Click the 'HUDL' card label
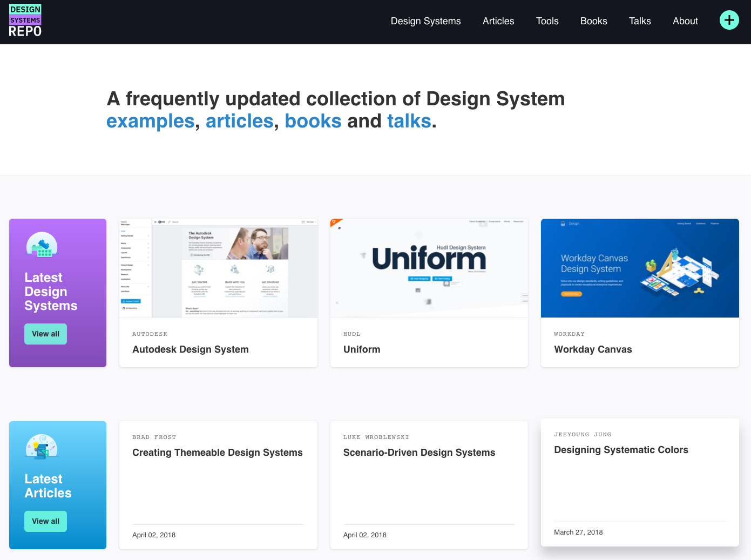 [x=352, y=334]
